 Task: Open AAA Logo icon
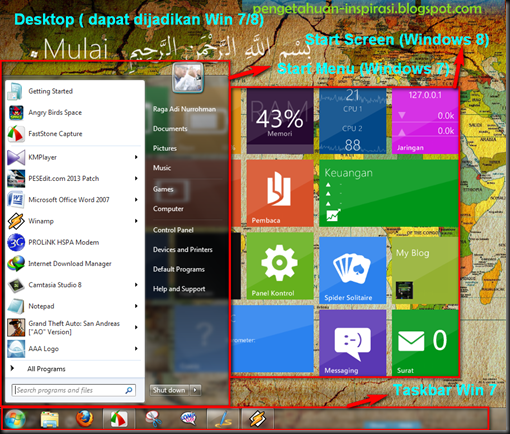click(x=16, y=349)
